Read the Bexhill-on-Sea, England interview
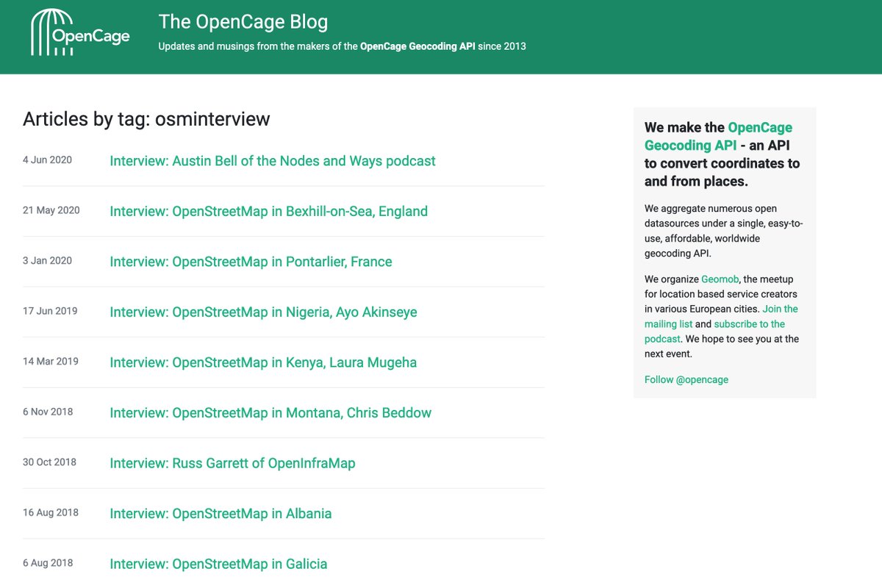This screenshot has width=882, height=588. tap(268, 211)
